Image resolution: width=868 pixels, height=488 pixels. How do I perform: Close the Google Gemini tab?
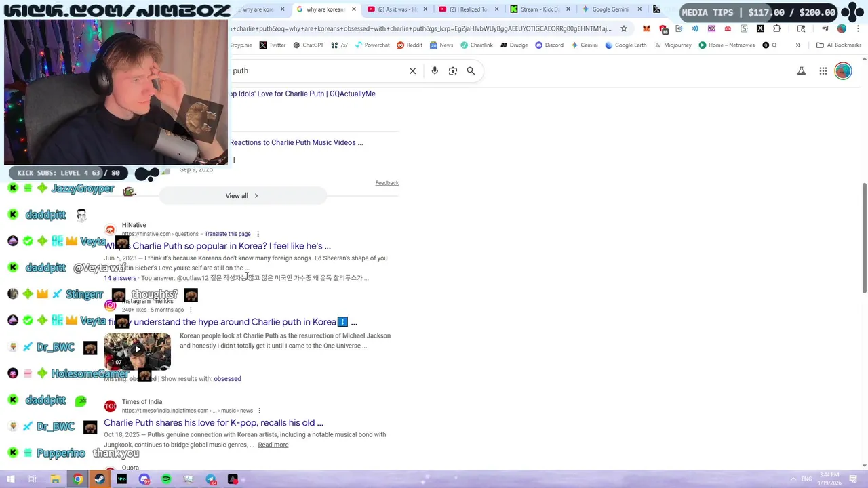coord(639,9)
